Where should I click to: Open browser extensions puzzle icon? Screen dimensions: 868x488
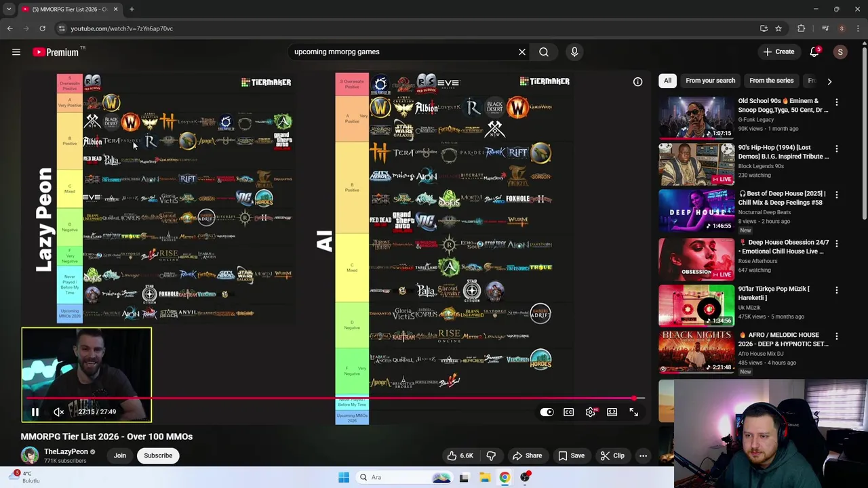pos(802,28)
